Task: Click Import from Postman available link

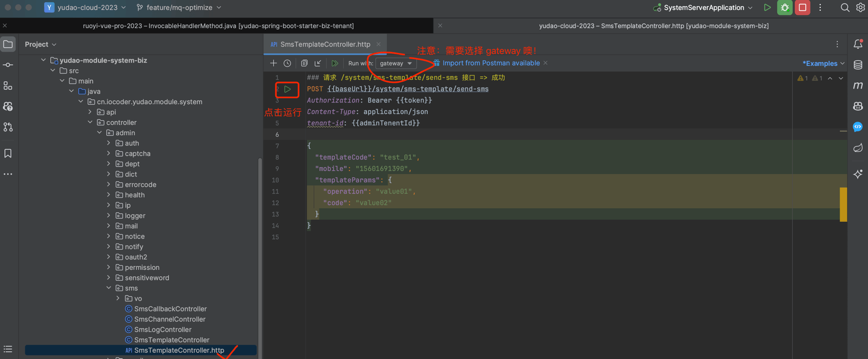Action: (x=491, y=63)
